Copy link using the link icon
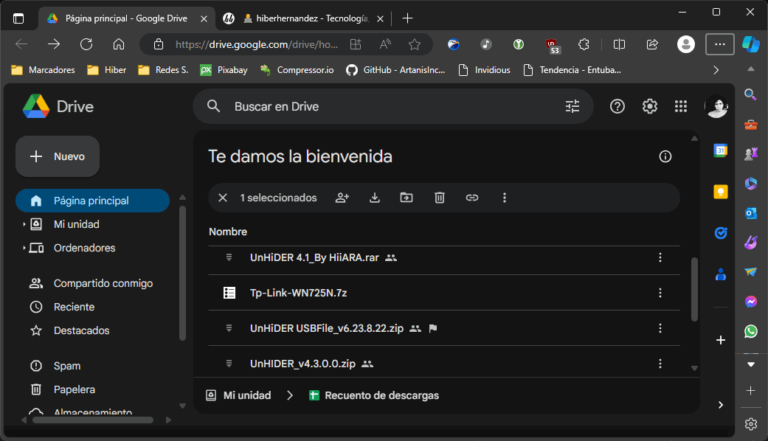 coord(472,198)
